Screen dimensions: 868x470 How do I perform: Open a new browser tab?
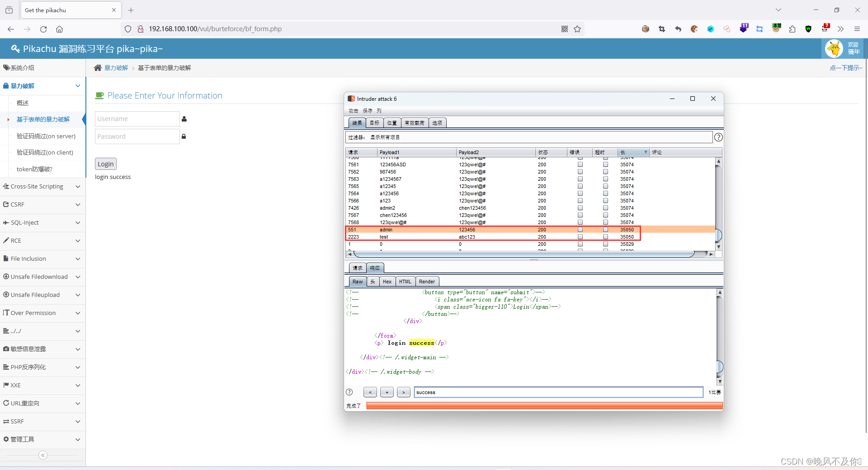coord(131,10)
